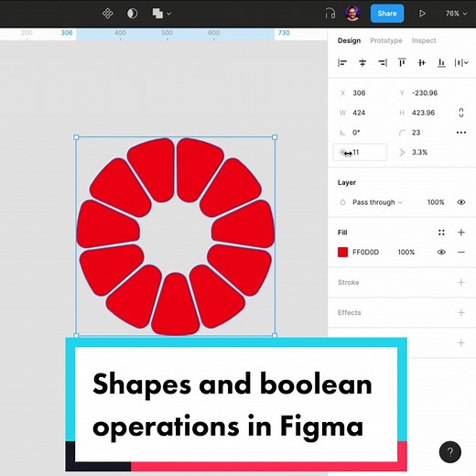The image size is (476, 476).
Task: Click the red fill color swatch
Action: 342,253
